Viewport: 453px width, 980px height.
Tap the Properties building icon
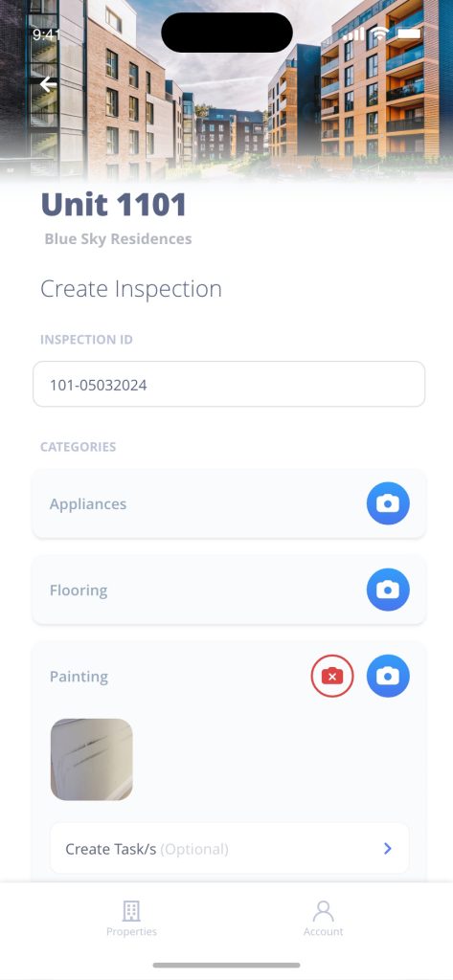pos(131,911)
